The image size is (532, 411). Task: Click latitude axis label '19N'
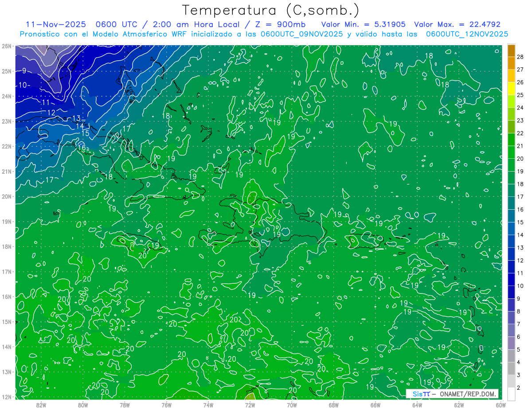[x=6, y=221]
